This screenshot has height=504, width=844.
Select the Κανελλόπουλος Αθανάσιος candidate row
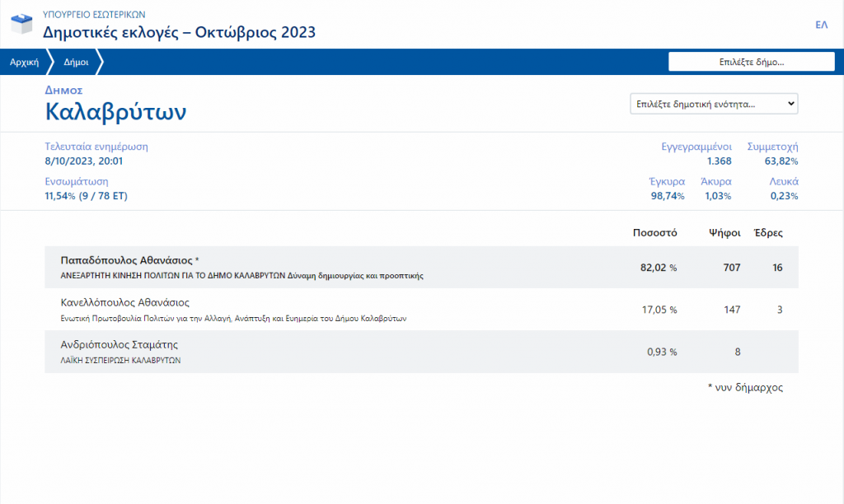[x=421, y=310]
